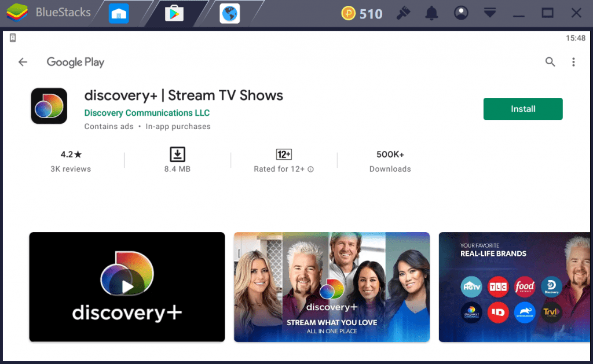Play the discovery+ trailer video

[x=126, y=286]
